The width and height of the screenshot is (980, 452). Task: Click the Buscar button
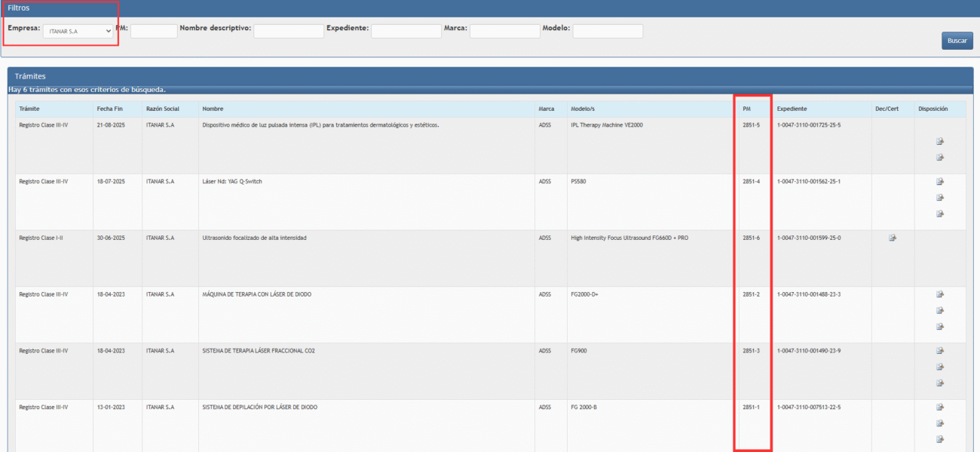click(x=957, y=41)
